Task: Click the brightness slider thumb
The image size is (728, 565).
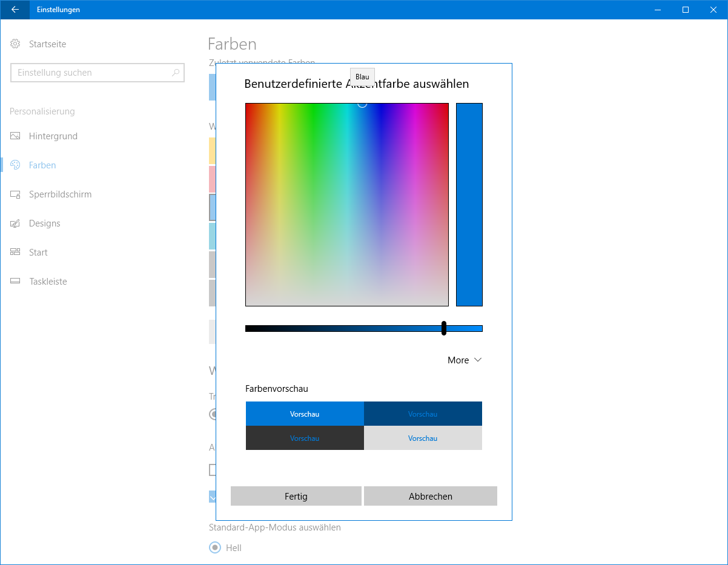Action: tap(444, 328)
